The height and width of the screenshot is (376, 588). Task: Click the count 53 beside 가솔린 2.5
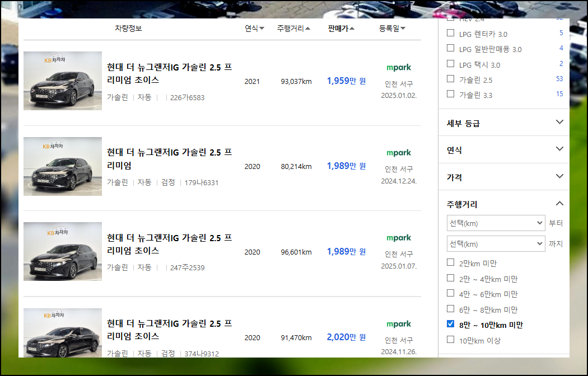point(559,79)
